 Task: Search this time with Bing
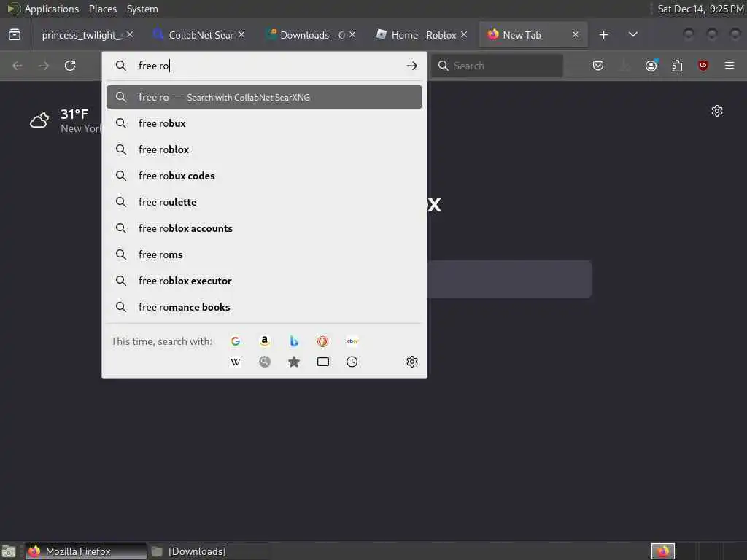tap(293, 341)
